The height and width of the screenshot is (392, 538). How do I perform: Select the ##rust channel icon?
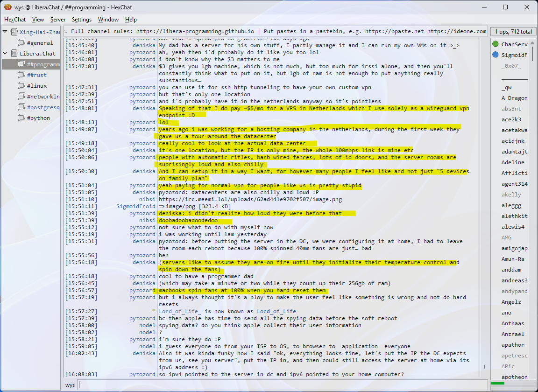pos(21,75)
